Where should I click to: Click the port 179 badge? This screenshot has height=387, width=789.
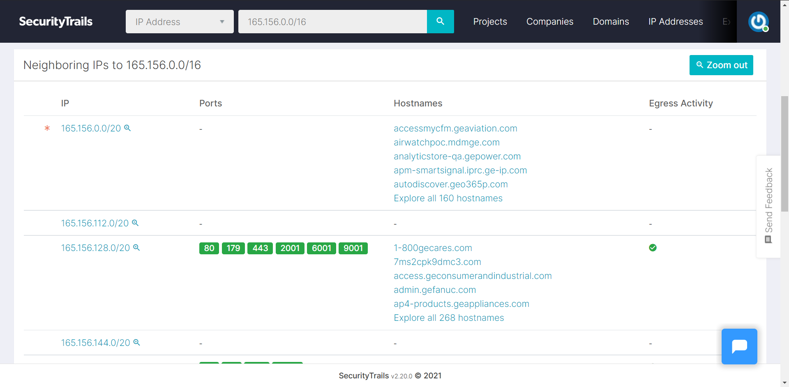click(x=233, y=248)
